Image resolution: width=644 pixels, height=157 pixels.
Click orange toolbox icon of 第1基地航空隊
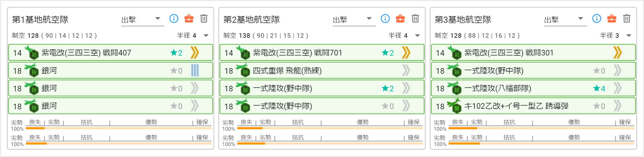[x=189, y=18]
